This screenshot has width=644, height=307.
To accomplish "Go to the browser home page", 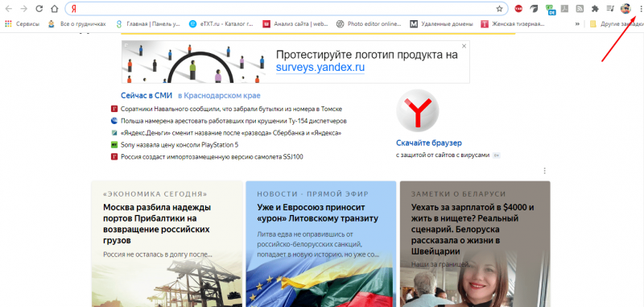I will click(54, 9).
